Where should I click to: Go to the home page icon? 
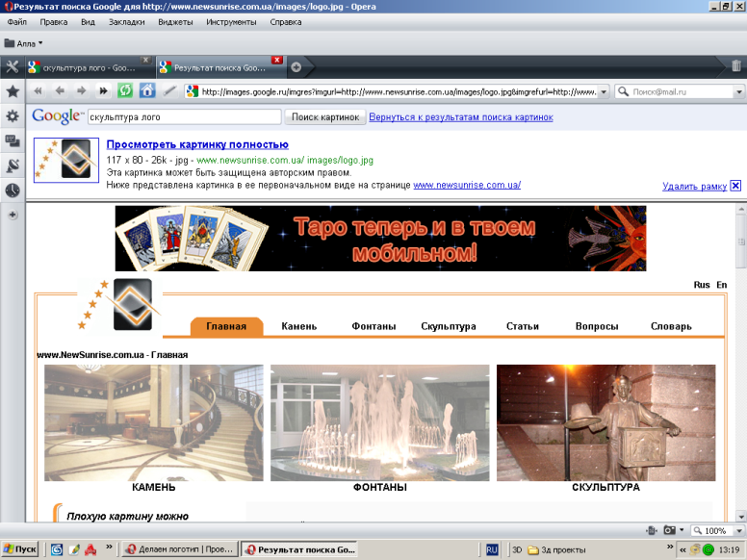(147, 90)
